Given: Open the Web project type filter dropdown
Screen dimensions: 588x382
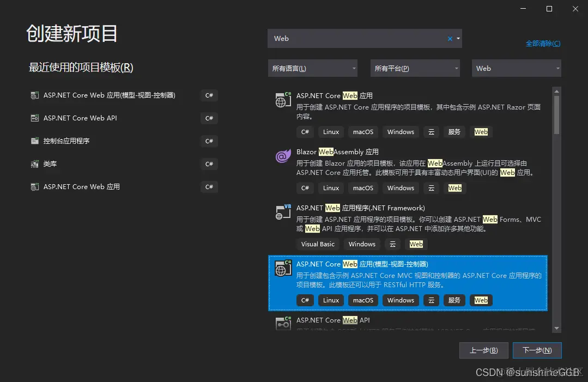Looking at the screenshot, I should click(x=517, y=68).
